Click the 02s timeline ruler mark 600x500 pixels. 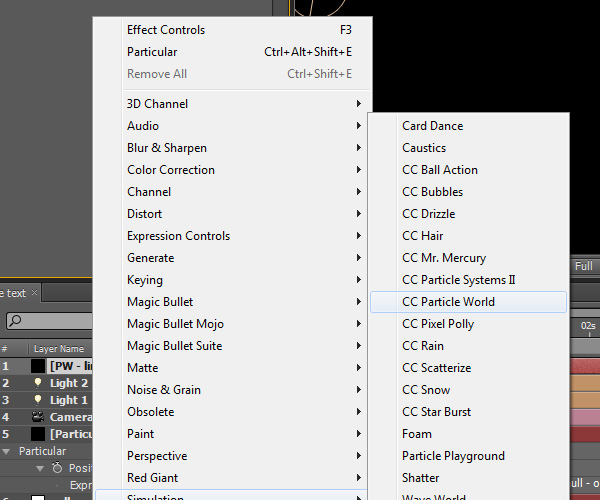pyautogui.click(x=588, y=326)
